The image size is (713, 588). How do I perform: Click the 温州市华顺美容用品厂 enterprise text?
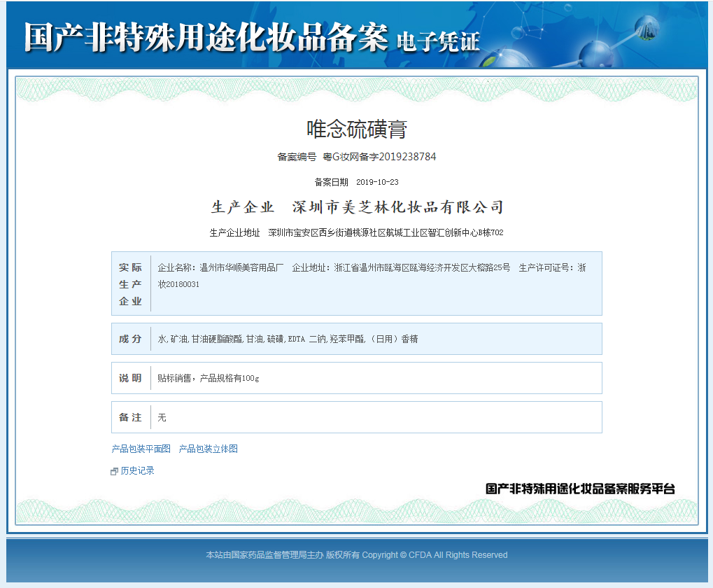pyautogui.click(x=241, y=268)
